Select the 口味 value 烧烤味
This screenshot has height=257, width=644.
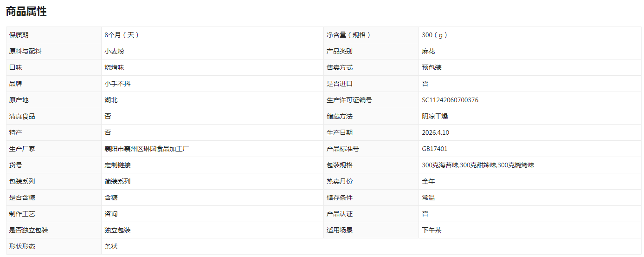(115, 67)
